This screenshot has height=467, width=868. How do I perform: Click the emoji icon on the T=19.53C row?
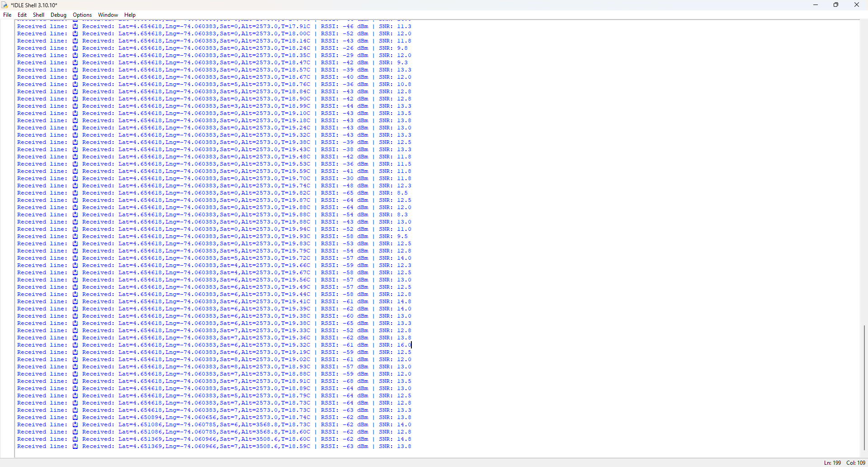pyautogui.click(x=75, y=164)
